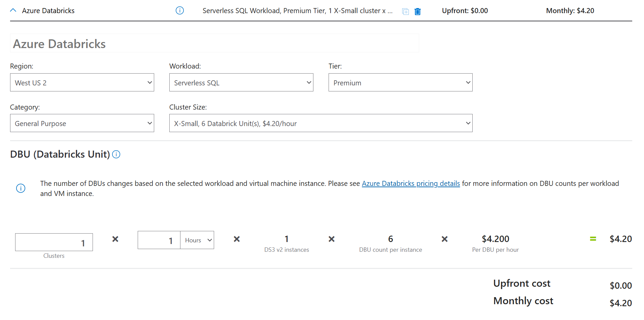Open the Region dropdown showing West US 2
Image resolution: width=644 pixels, height=320 pixels.
click(82, 82)
